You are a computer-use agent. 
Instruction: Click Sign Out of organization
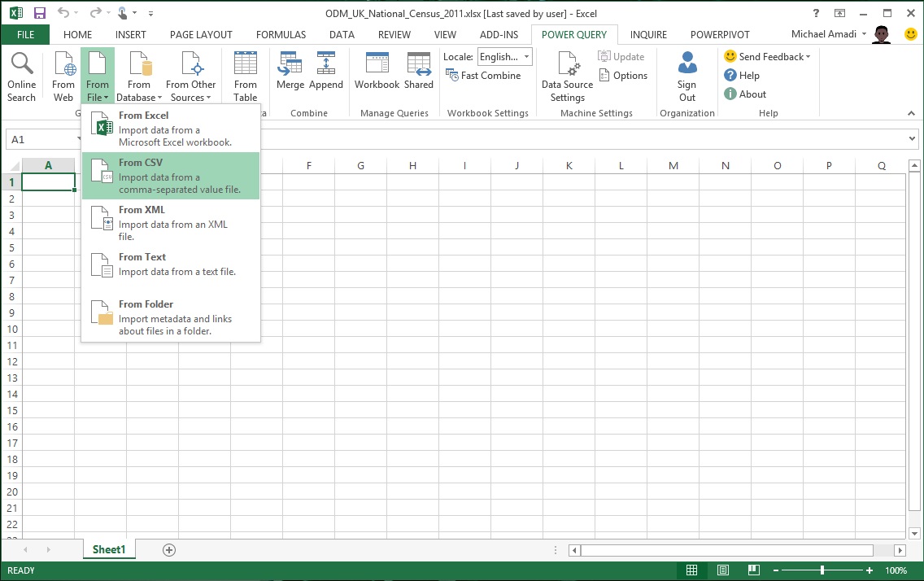pyautogui.click(x=686, y=76)
